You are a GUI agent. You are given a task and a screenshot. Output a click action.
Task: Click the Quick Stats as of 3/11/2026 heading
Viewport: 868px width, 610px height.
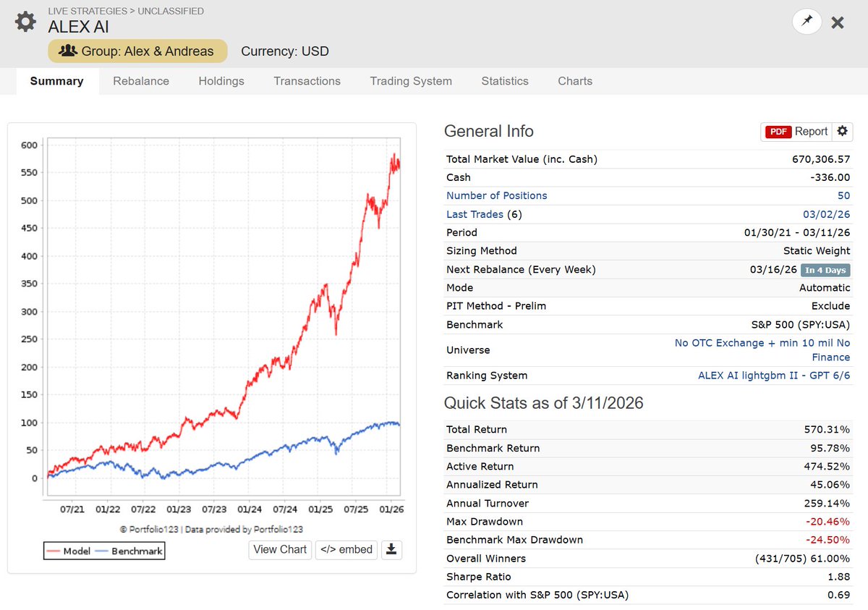[x=543, y=403]
